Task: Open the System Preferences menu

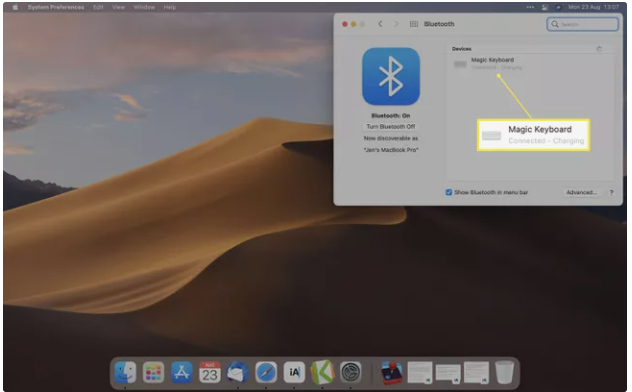Action: pos(56,7)
